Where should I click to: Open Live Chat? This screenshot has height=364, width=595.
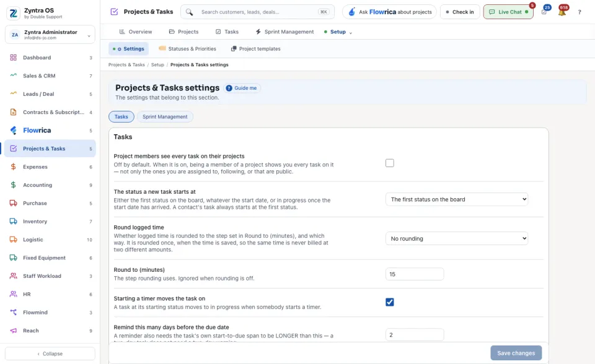508,12
